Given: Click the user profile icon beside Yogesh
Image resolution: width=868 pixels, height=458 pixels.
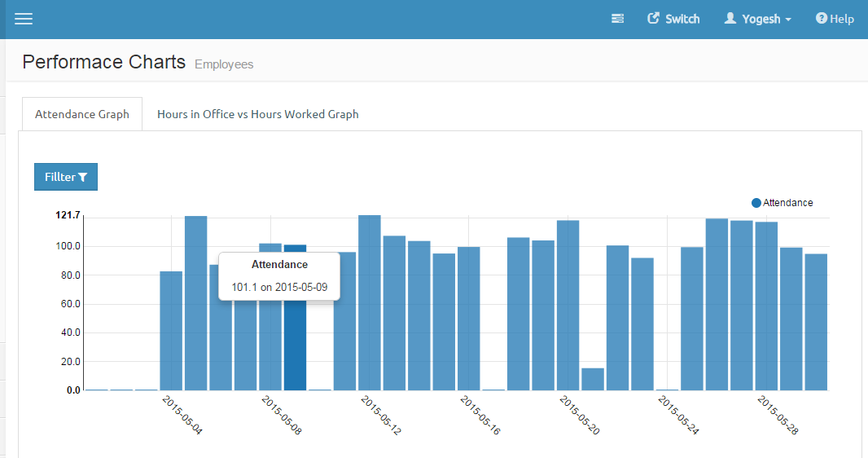Looking at the screenshot, I should pos(730,19).
